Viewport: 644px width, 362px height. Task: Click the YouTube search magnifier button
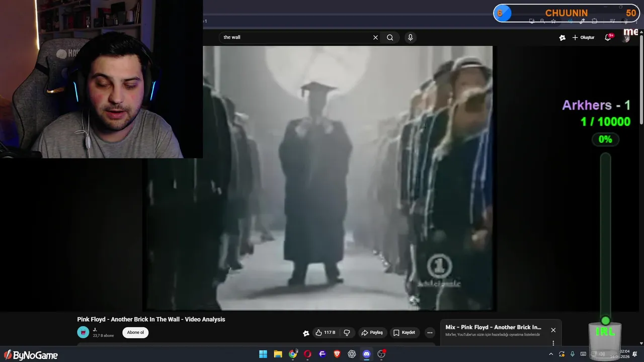pos(390,37)
